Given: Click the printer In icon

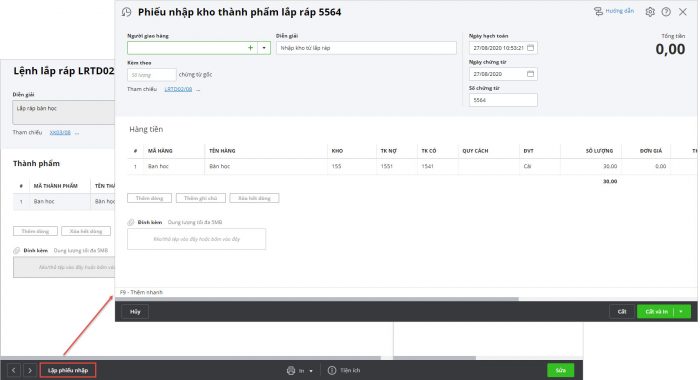Looking at the screenshot, I should (x=291, y=370).
